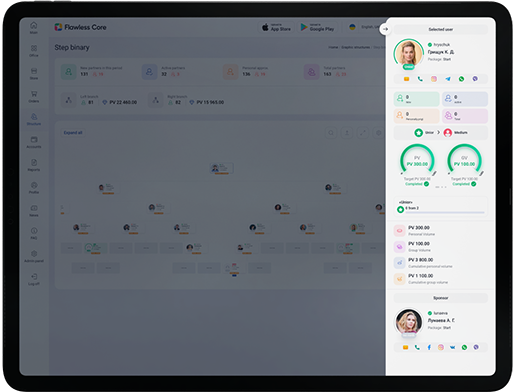The image size is (514, 392).
Task: Collapse the Selected user side panel arrow
Action: [385, 29]
